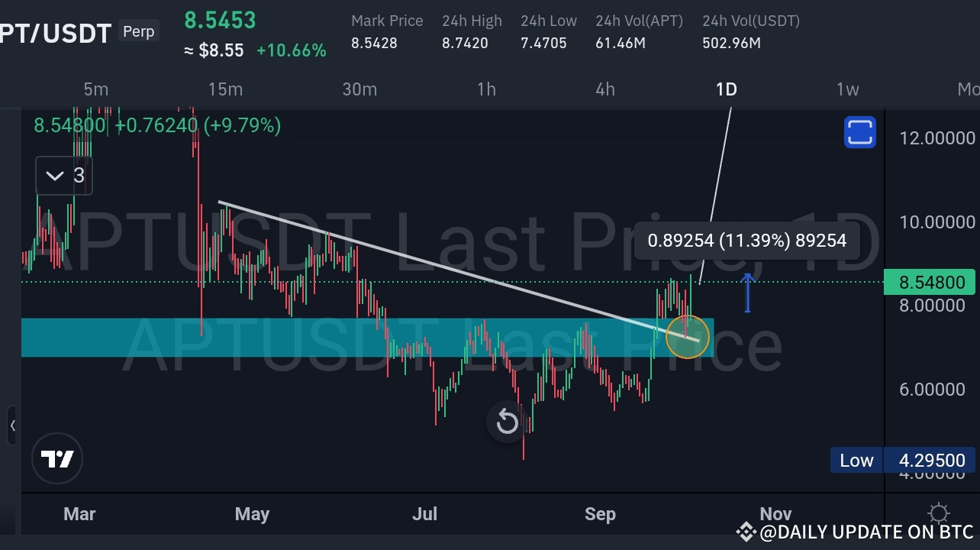Click the Perp market label
Viewport: 980px width, 550px height.
pos(138,31)
